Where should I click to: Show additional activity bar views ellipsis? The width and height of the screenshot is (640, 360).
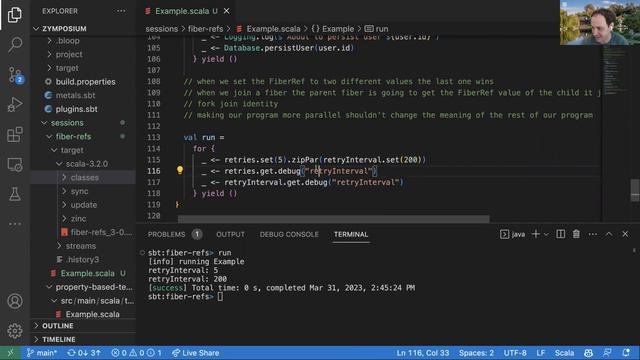[x=15, y=224]
